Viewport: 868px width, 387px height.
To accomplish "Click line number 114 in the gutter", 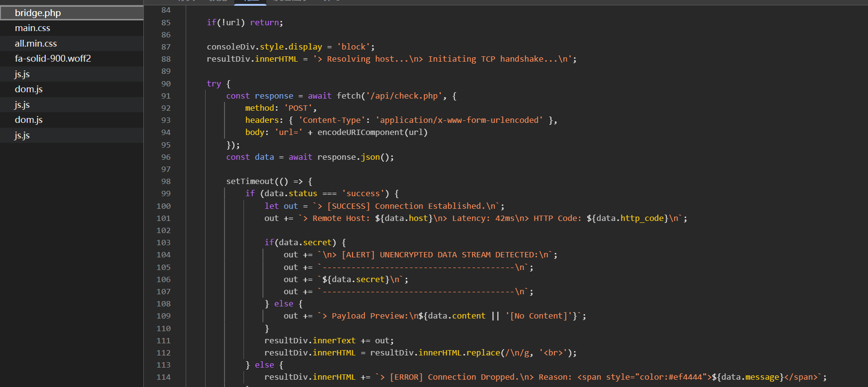I will (164, 377).
